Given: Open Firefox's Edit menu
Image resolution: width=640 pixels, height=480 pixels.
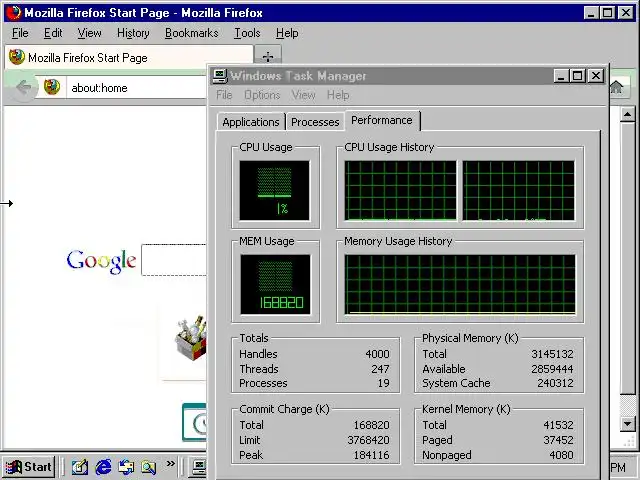Looking at the screenshot, I should (x=53, y=33).
